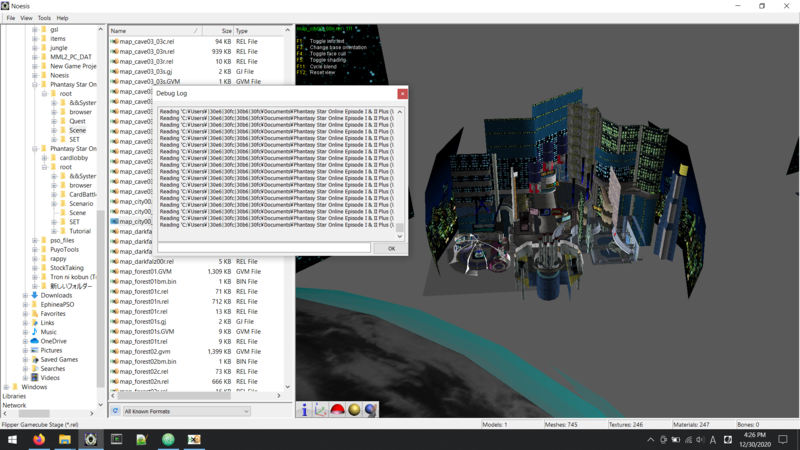Screen dimensions: 800x450
Task: Click the clock and date in taskbar
Action: pos(755,439)
